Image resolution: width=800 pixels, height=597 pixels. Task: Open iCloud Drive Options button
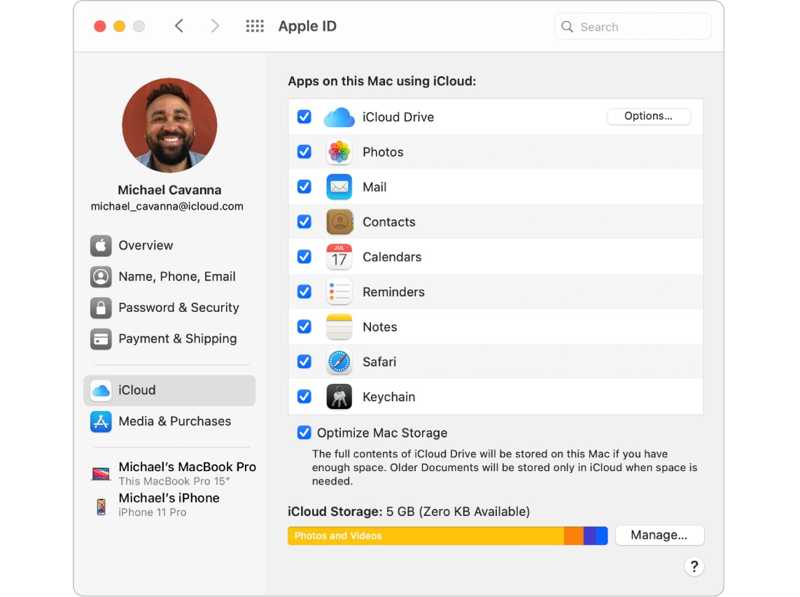point(648,116)
